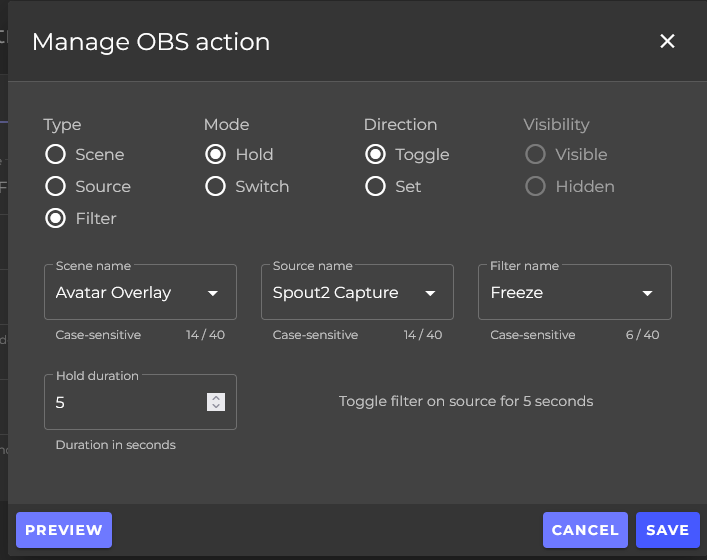Close the Manage OBS action dialog
The width and height of the screenshot is (707, 560).
tap(667, 41)
